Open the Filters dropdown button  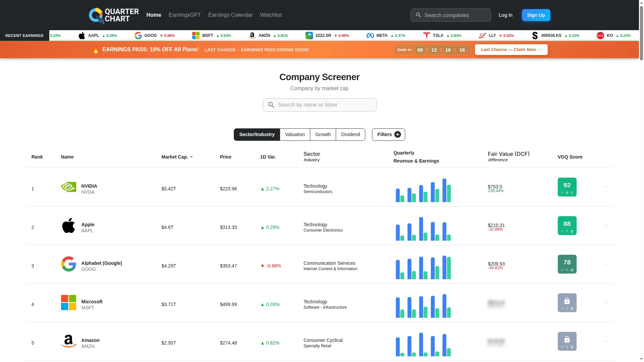[x=388, y=134]
